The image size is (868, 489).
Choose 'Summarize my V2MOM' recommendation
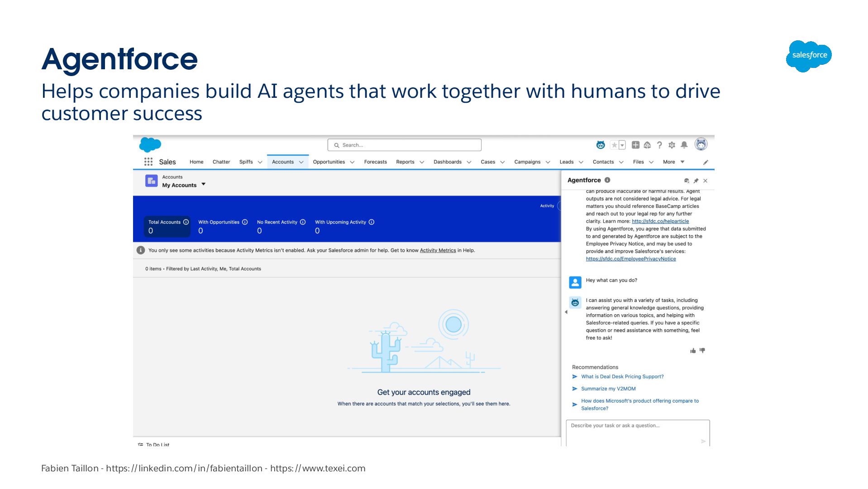click(x=608, y=389)
